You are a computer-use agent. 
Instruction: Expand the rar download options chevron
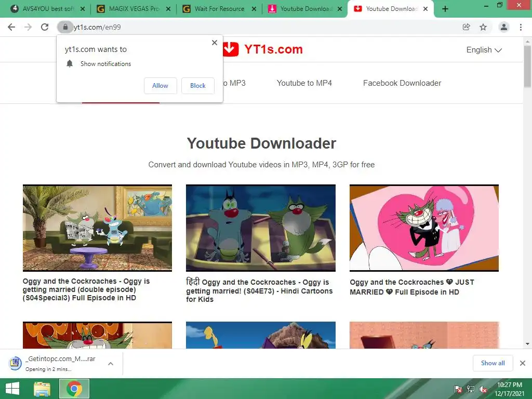tap(111, 364)
